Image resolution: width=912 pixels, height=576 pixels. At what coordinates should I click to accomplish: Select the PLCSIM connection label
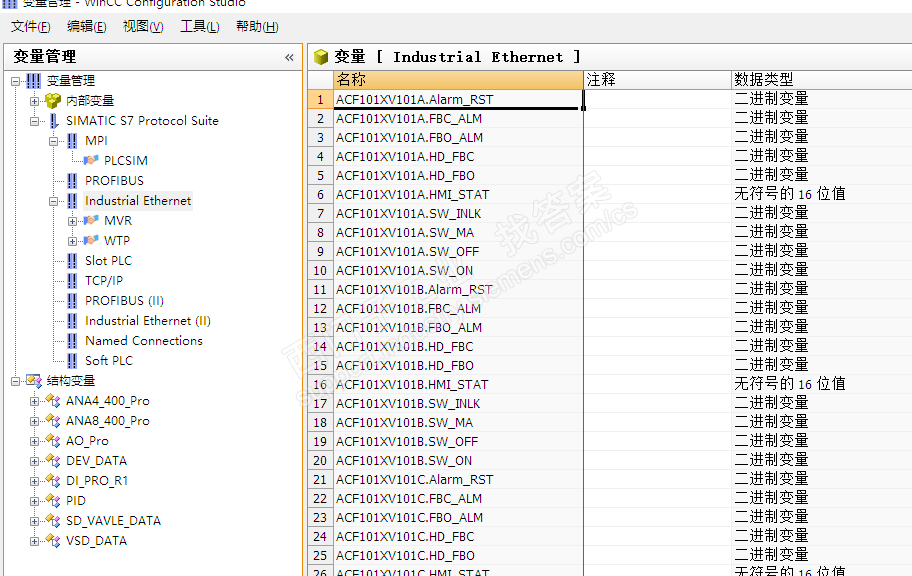pos(126,161)
